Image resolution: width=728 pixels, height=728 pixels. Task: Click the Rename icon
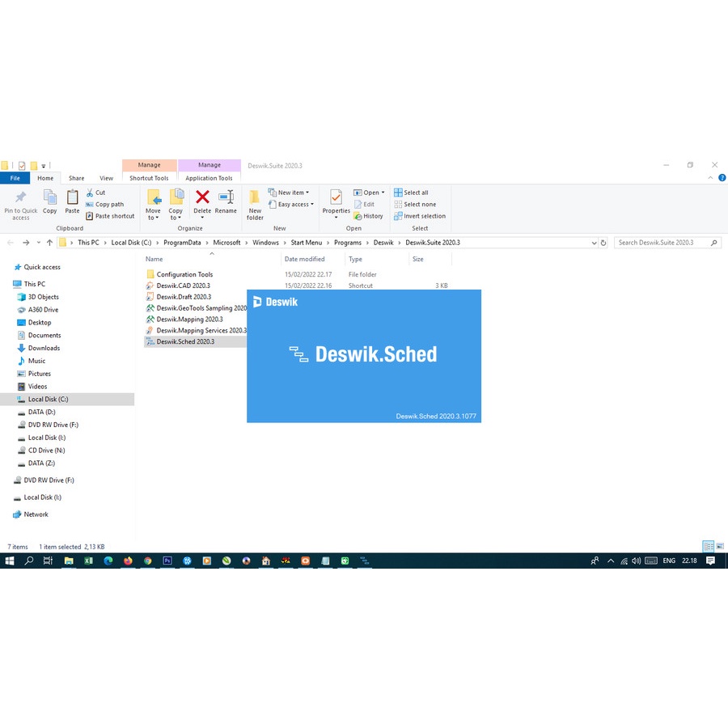pyautogui.click(x=226, y=197)
